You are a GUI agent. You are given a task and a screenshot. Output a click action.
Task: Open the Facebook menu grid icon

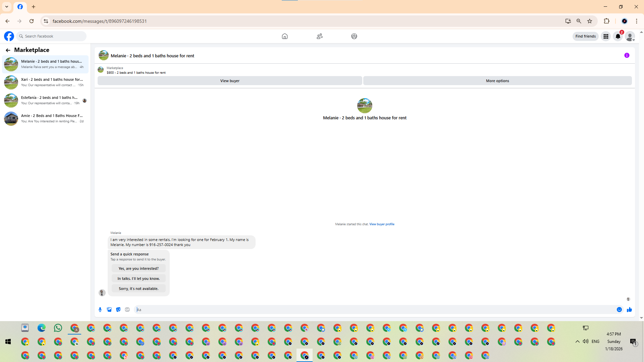click(606, 36)
